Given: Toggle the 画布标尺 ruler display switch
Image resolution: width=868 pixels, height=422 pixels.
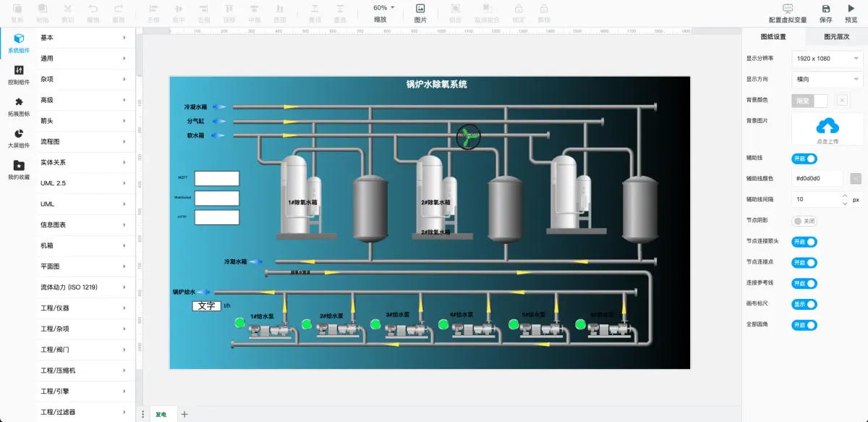Looking at the screenshot, I should pyautogui.click(x=804, y=305).
